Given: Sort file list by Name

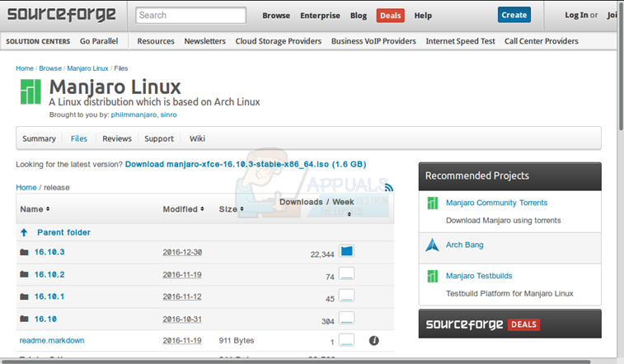Looking at the screenshot, I should click(x=35, y=209).
